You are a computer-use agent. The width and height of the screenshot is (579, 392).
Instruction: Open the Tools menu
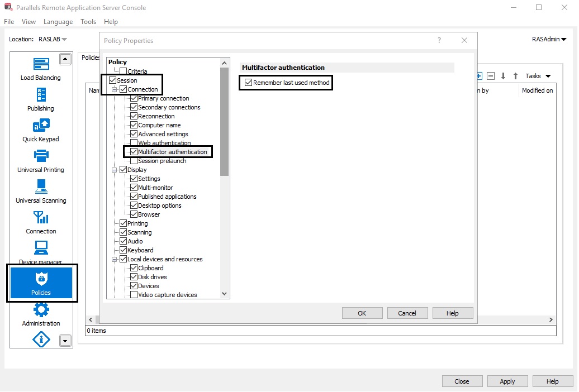click(88, 22)
